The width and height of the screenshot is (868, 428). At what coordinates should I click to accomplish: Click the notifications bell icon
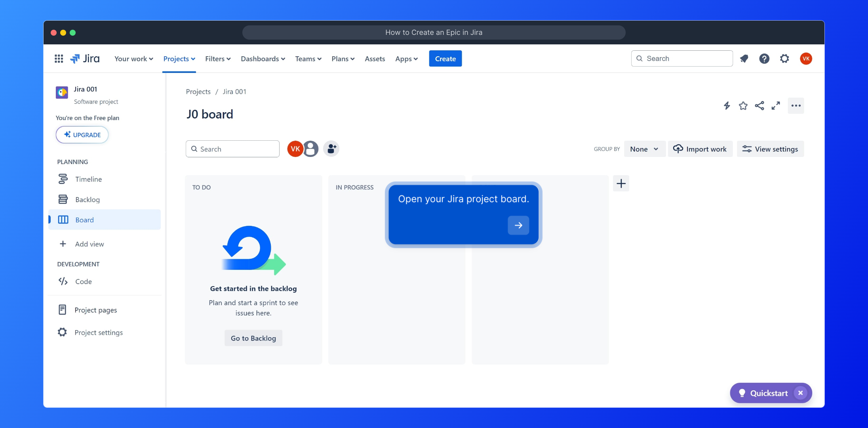tap(744, 59)
